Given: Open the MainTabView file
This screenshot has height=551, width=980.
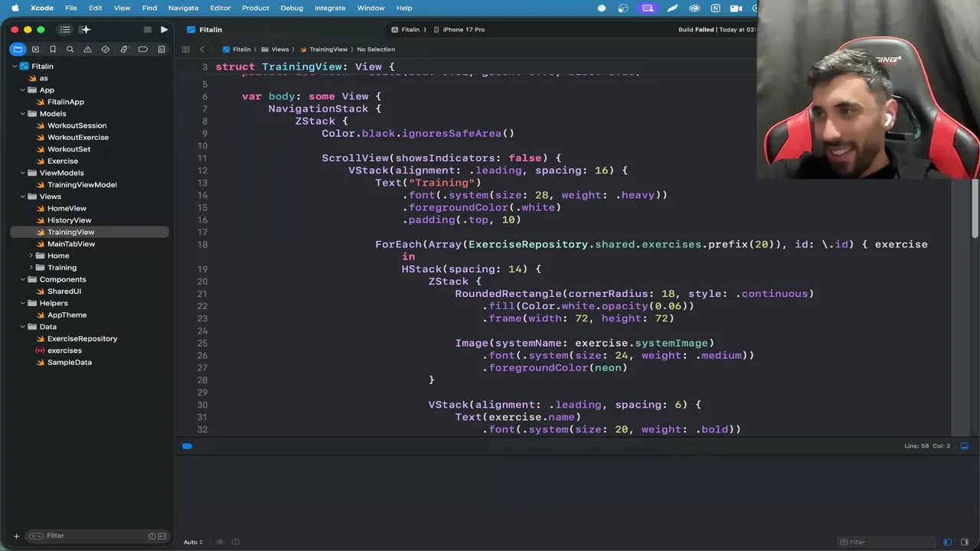Looking at the screenshot, I should (x=71, y=244).
